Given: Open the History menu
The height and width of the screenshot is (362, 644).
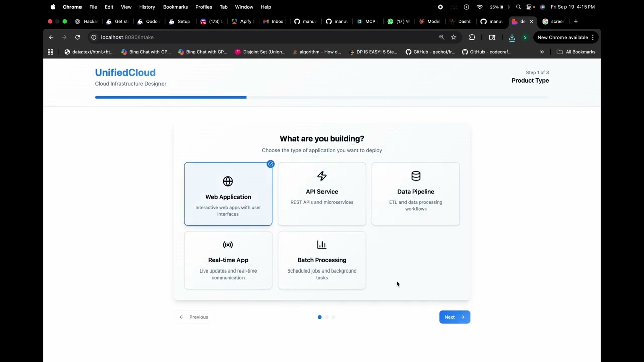Looking at the screenshot, I should point(147,7).
